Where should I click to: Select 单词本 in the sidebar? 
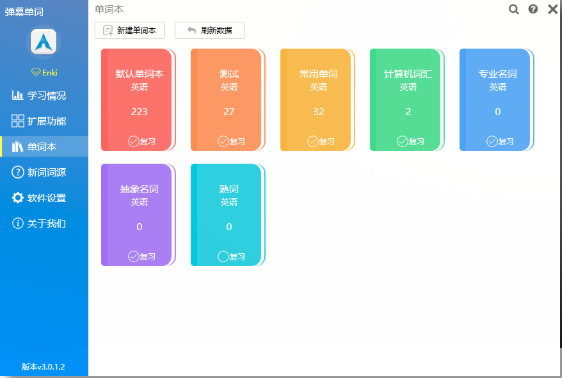click(x=44, y=147)
